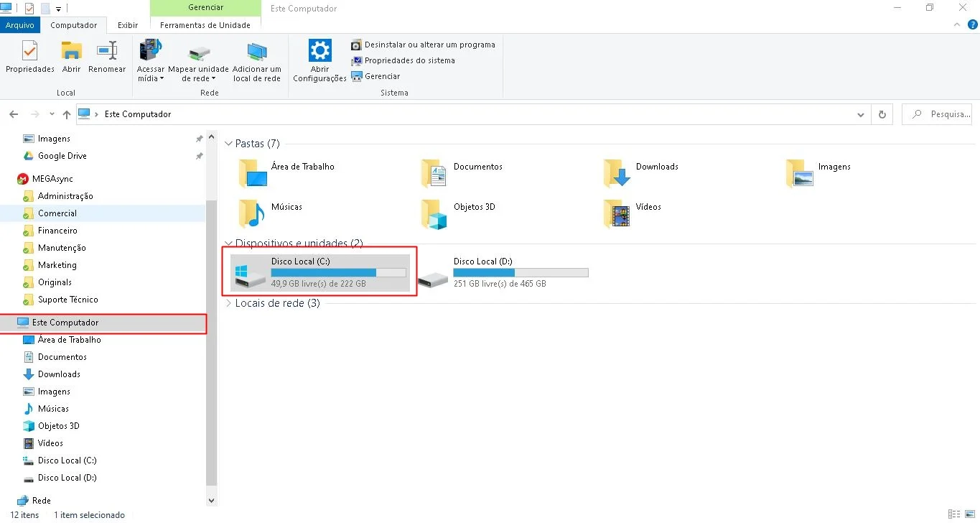Collapse the Pastas (7) section

pos(228,144)
